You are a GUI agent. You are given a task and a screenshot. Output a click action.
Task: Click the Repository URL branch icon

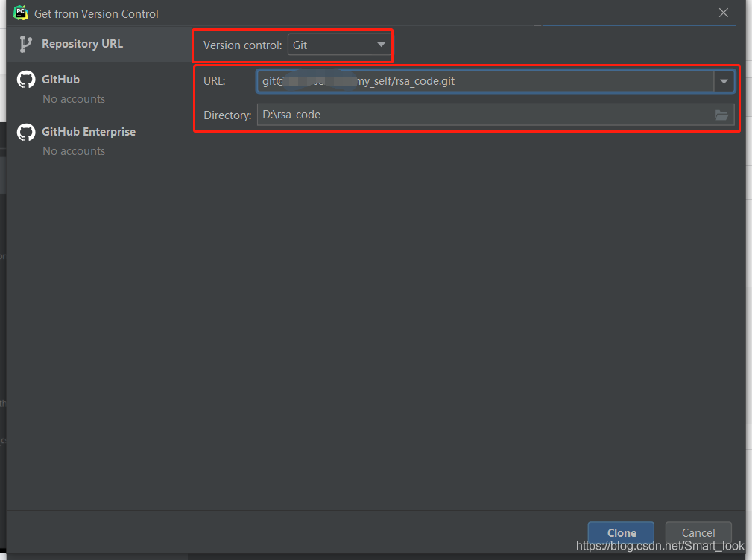(x=25, y=44)
